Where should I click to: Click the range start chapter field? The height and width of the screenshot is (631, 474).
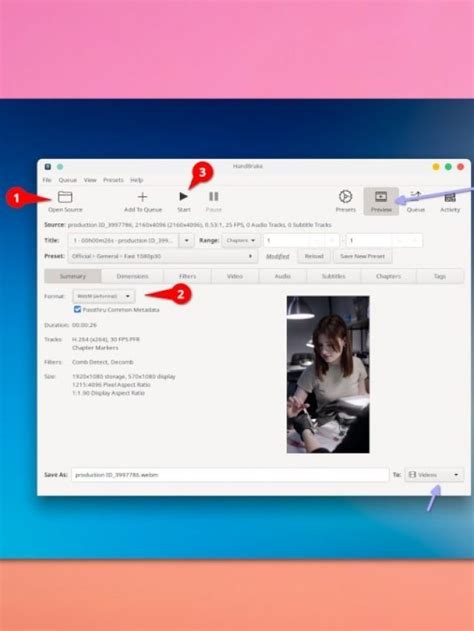pos(301,240)
